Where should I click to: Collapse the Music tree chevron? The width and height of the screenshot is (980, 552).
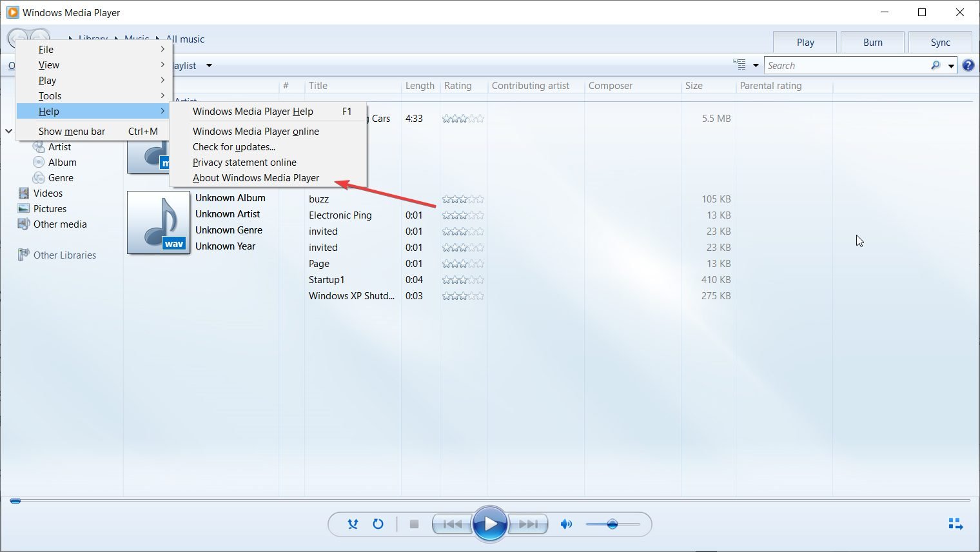[8, 131]
